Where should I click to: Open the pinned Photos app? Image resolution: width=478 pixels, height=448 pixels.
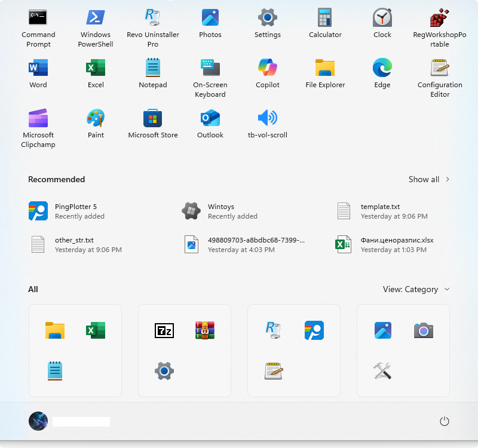(210, 24)
